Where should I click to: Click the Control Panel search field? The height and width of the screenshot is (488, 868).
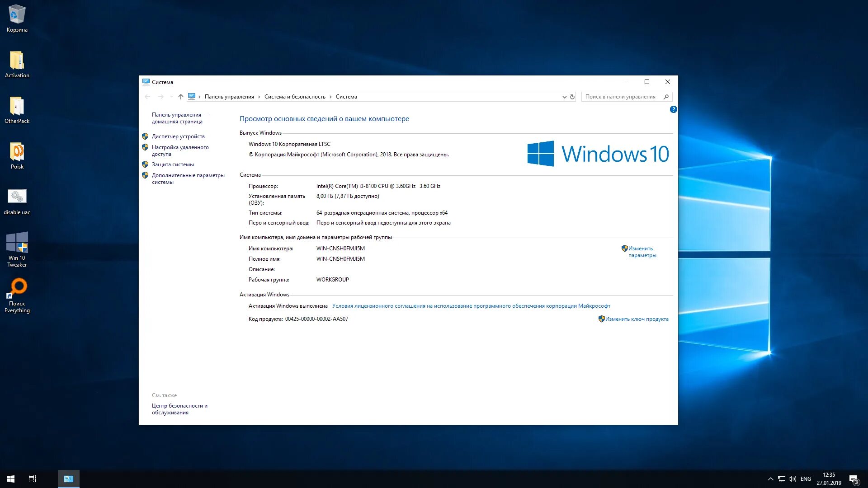pos(622,97)
